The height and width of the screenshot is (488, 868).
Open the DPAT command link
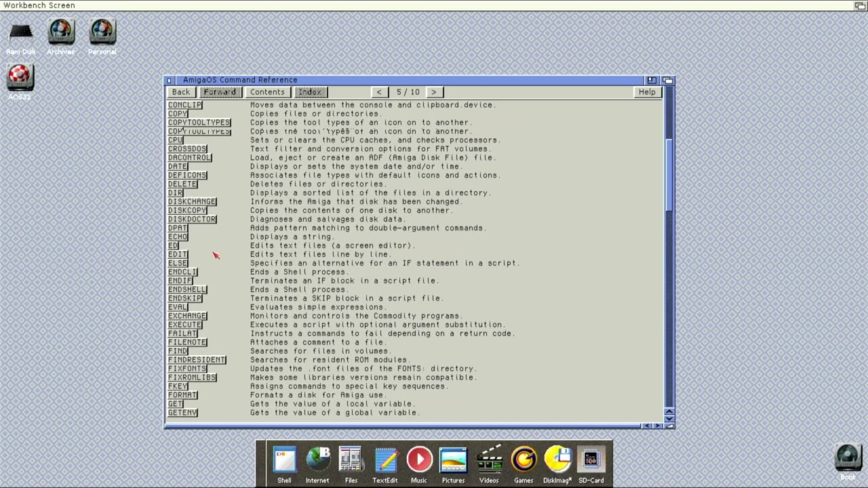(x=178, y=228)
